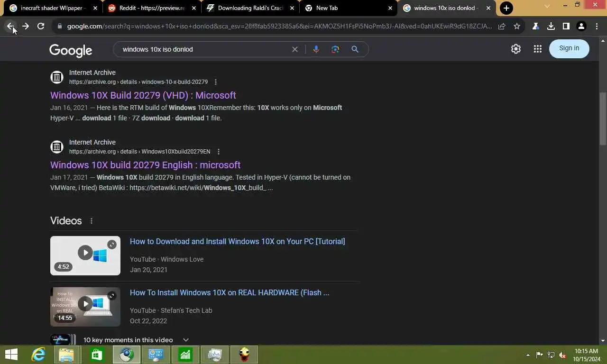The image size is (607, 364).
Task: Open Windows 10X Build 20279 (VHD) result
Action: pyautogui.click(x=143, y=95)
